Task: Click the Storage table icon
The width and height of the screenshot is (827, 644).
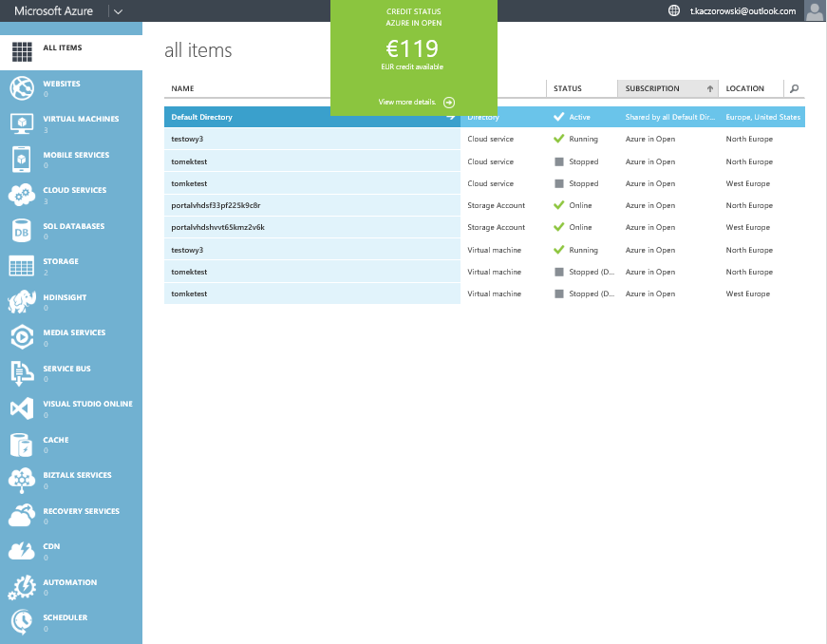Action: 22,266
